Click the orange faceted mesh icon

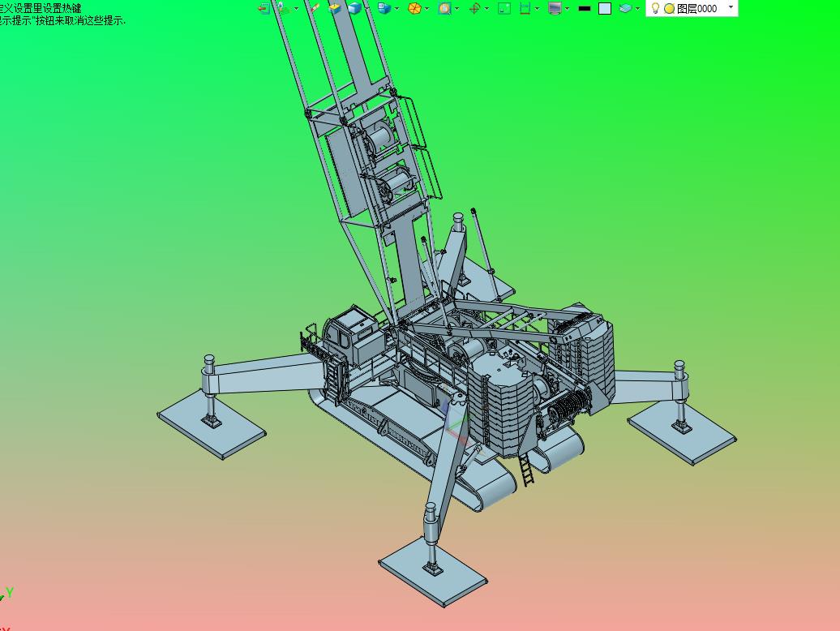(x=414, y=8)
